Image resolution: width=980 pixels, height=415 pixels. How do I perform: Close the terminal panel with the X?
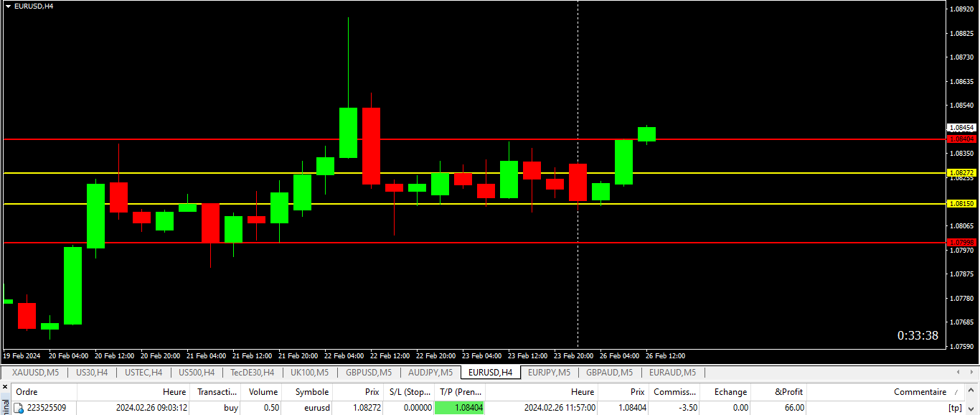(5, 387)
